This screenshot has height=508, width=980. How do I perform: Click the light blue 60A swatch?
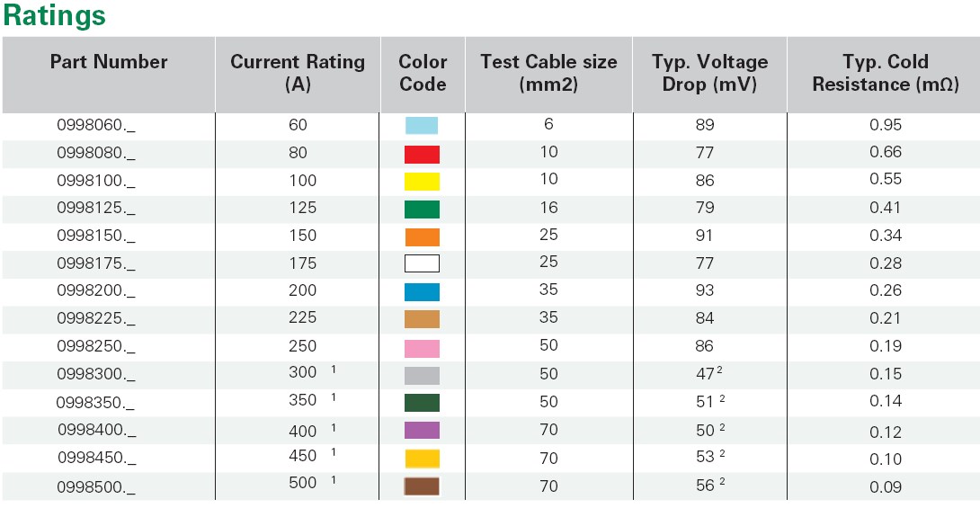point(422,126)
